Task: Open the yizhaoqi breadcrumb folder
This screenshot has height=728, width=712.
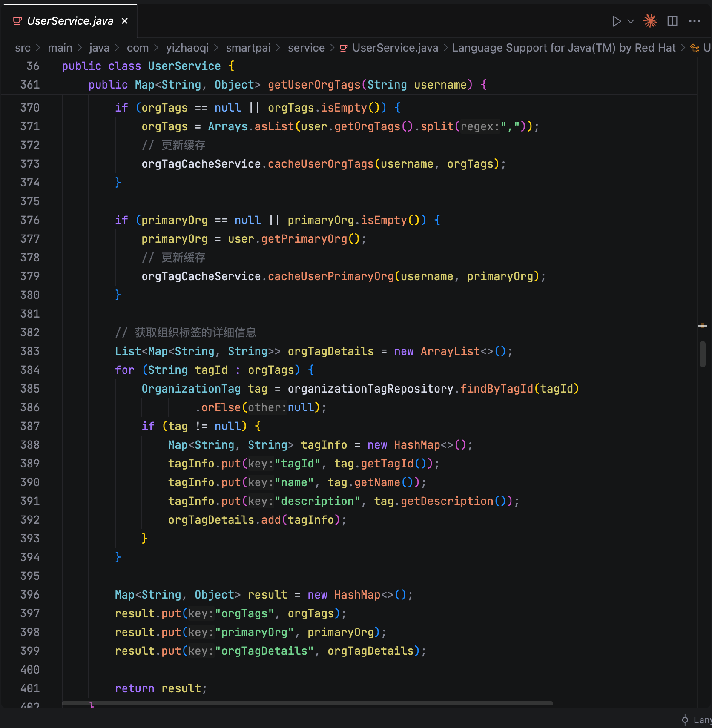Action: point(187,48)
